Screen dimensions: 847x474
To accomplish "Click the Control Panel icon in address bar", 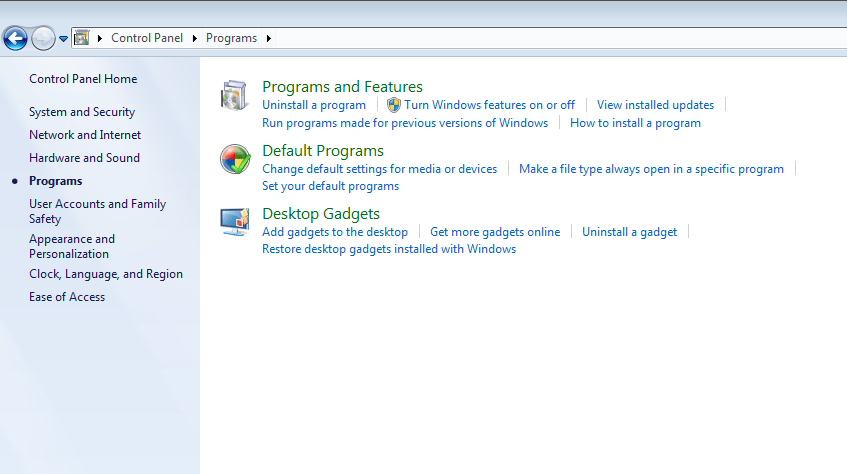I will tap(81, 38).
